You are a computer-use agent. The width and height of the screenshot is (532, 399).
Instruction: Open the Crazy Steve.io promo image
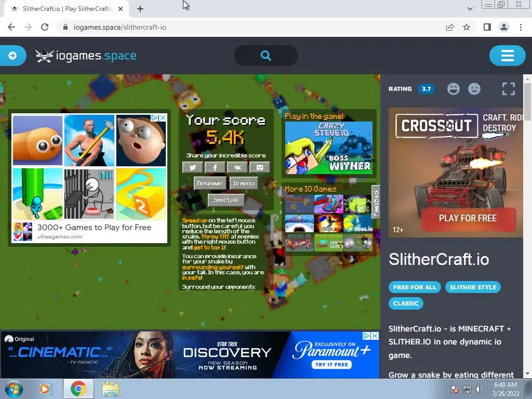[328, 148]
